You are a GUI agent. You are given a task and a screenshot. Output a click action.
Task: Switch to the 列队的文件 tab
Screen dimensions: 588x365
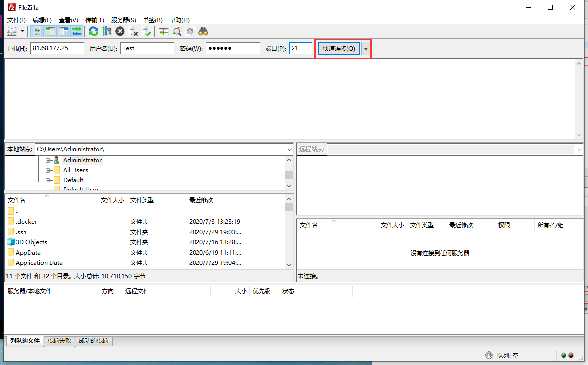coord(25,341)
